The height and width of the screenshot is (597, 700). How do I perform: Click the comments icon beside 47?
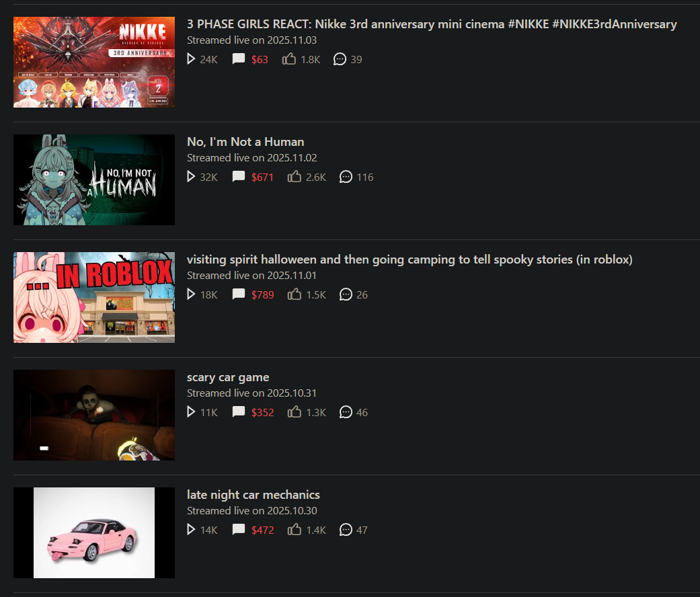(x=346, y=530)
